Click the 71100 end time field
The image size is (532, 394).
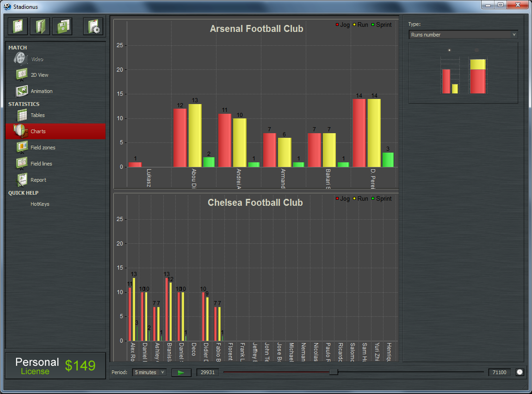[x=499, y=372]
